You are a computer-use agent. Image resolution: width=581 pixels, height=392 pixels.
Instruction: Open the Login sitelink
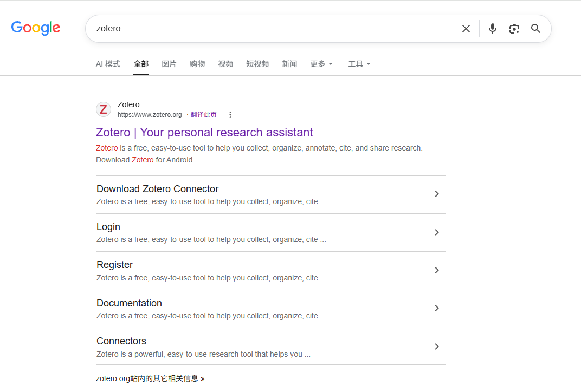(108, 227)
